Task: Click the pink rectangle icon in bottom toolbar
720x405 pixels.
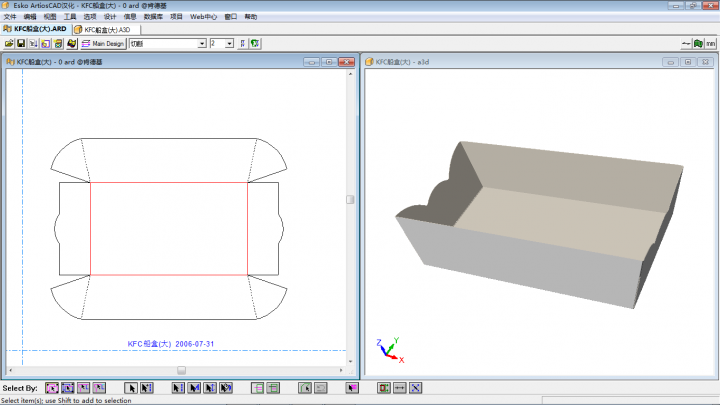Action: pos(352,387)
